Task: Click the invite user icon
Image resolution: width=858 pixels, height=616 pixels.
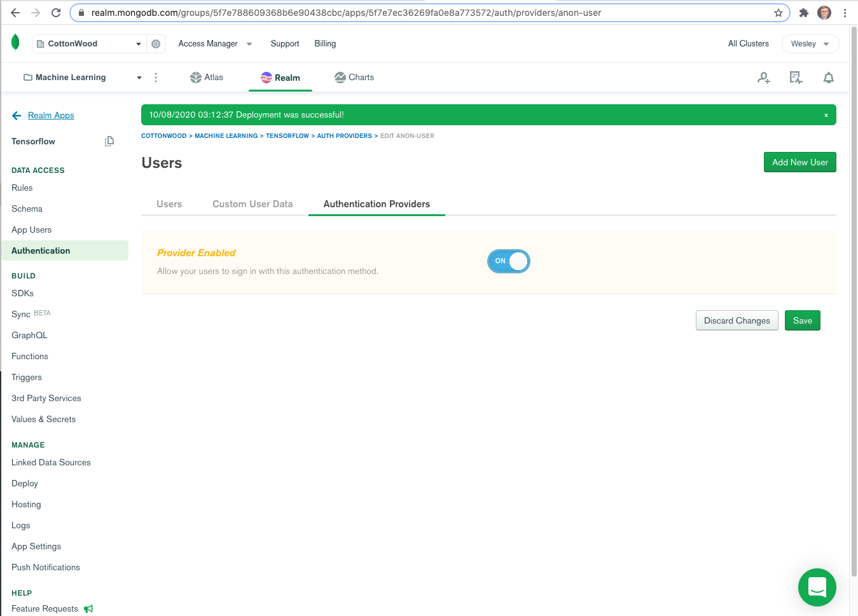Action: (x=764, y=78)
